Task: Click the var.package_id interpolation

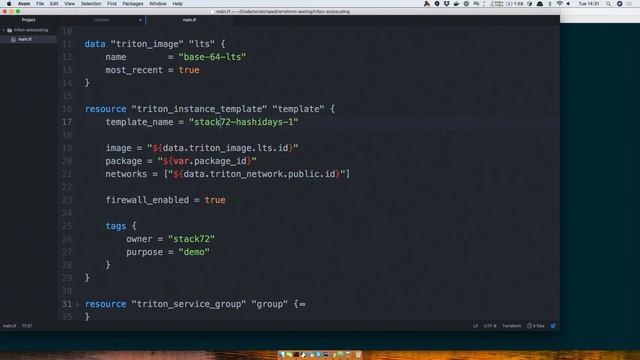Action: coord(207,161)
